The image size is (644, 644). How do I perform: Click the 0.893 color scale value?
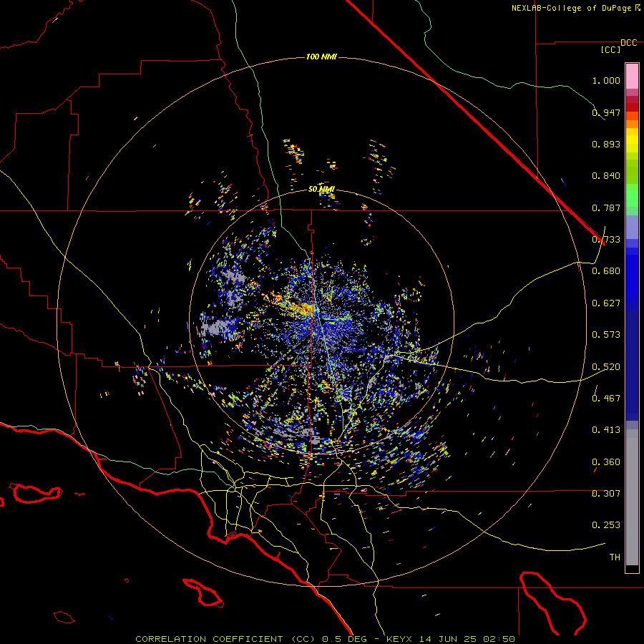(x=606, y=144)
